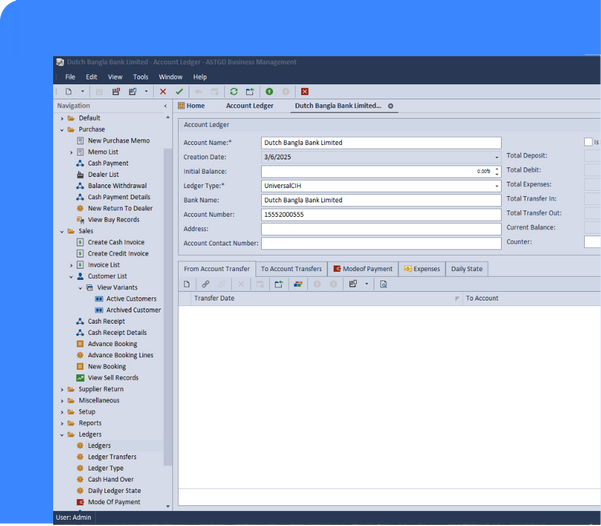This screenshot has width=601, height=526.
Task: Click the Link chain icon in grid toolbar
Action: point(205,284)
